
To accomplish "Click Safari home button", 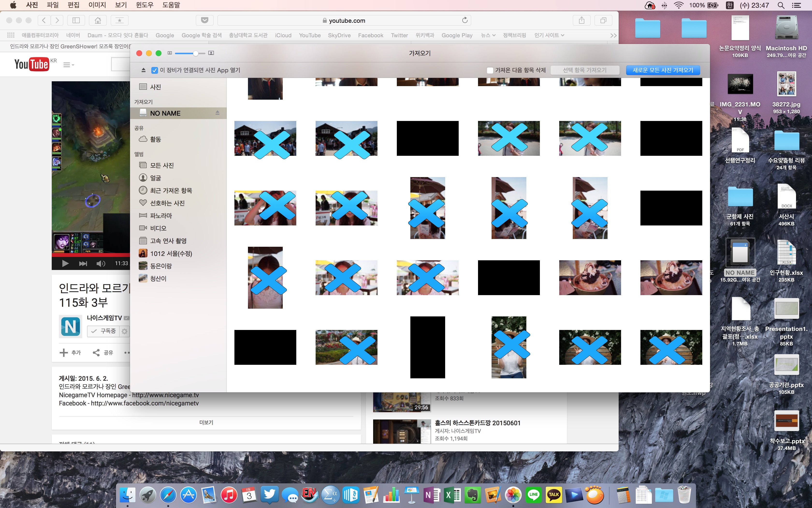I will tap(98, 21).
